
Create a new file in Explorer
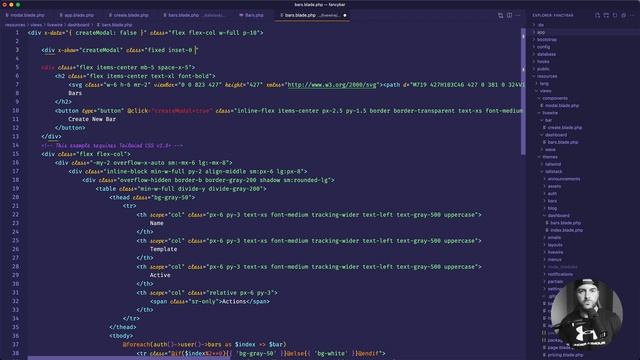[x=598, y=16]
